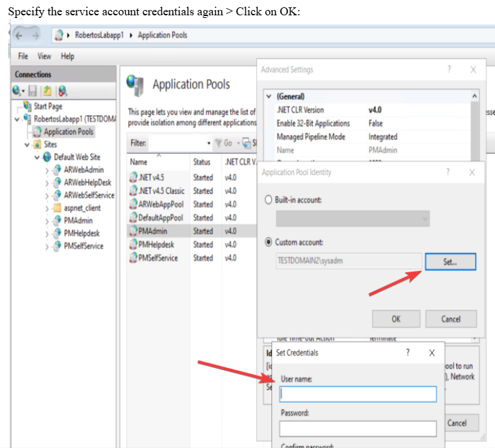Click the Default Web Site globe icon
This screenshot has height=448, width=495.
(x=47, y=156)
